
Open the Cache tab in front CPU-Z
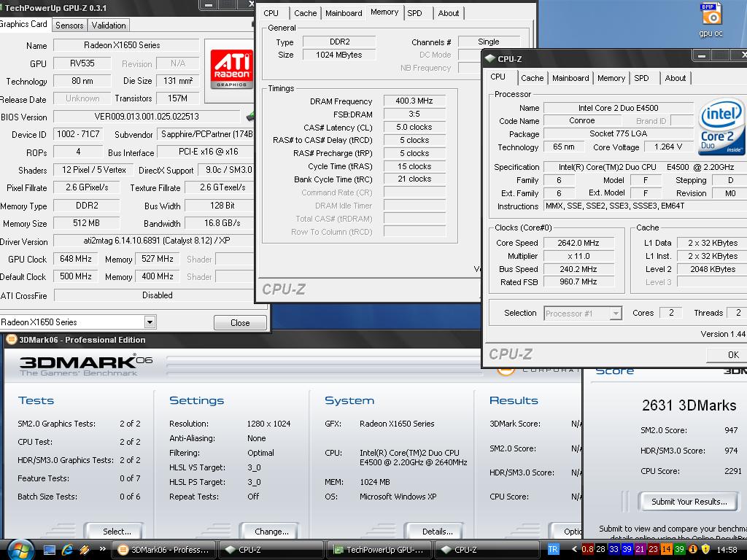532,78
